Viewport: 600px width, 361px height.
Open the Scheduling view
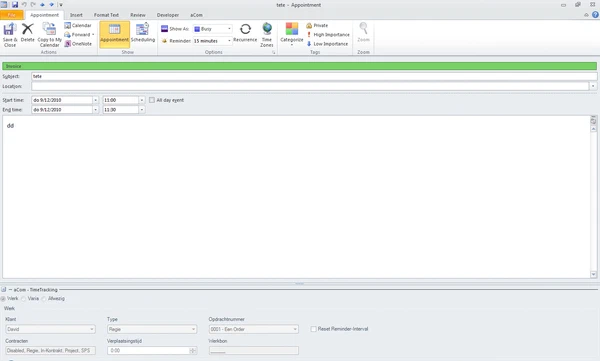(x=143, y=34)
